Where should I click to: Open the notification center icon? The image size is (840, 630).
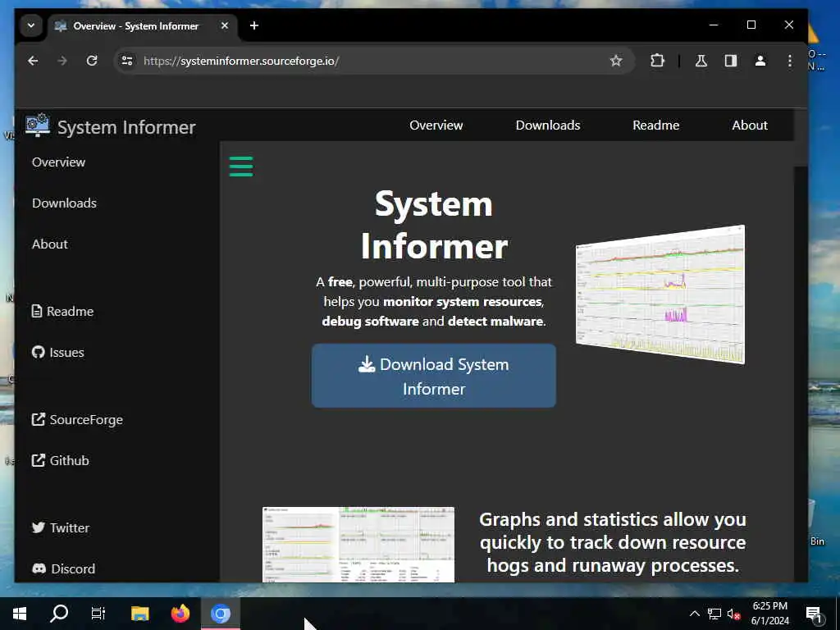(x=814, y=615)
